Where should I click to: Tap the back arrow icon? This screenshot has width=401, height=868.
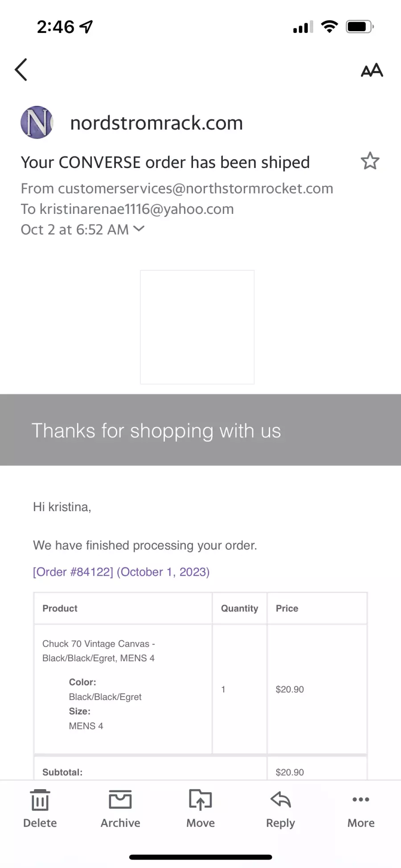point(21,70)
